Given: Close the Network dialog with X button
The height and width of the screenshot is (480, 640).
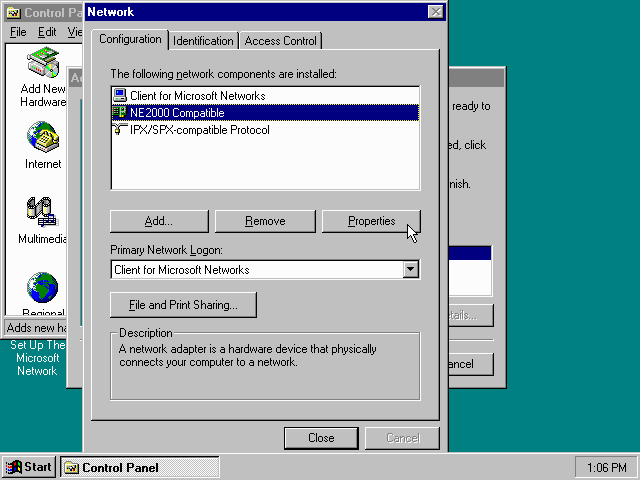Looking at the screenshot, I should coord(436,12).
